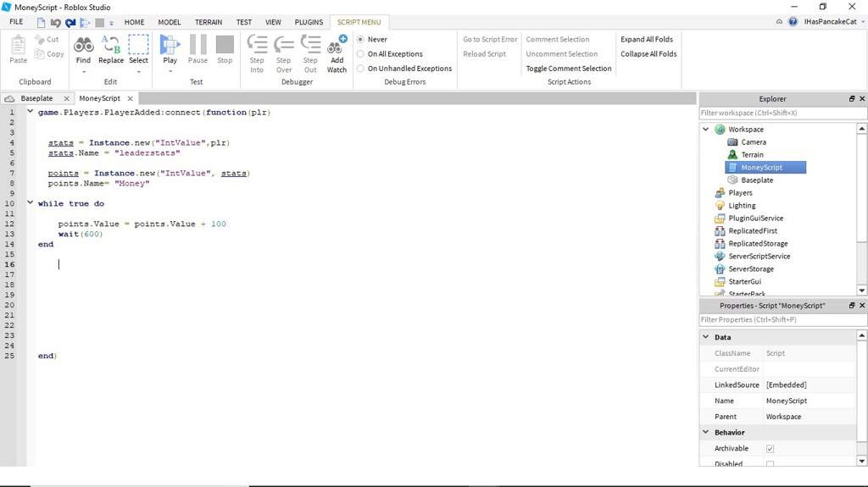Switch to the Baseplate document tab
Screen dimensions: 868x487
click(x=36, y=98)
